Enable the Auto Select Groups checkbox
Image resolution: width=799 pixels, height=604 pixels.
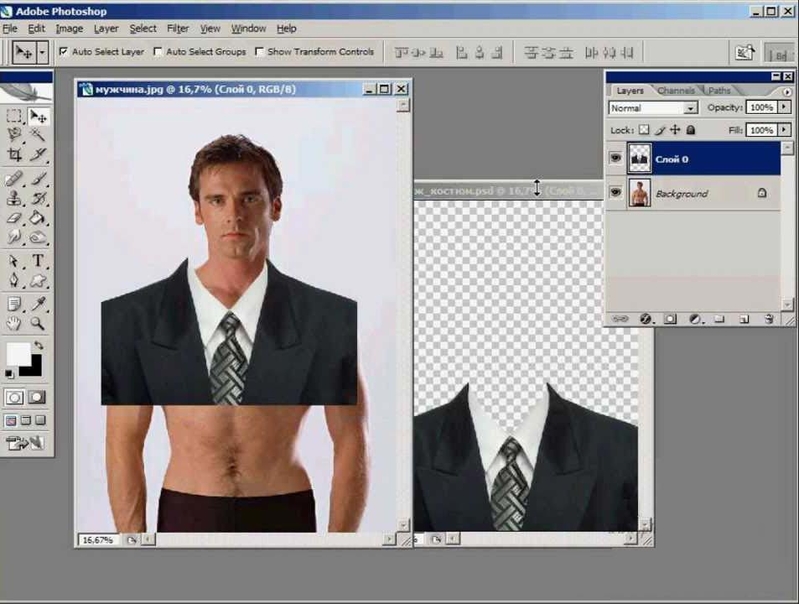pos(158,51)
